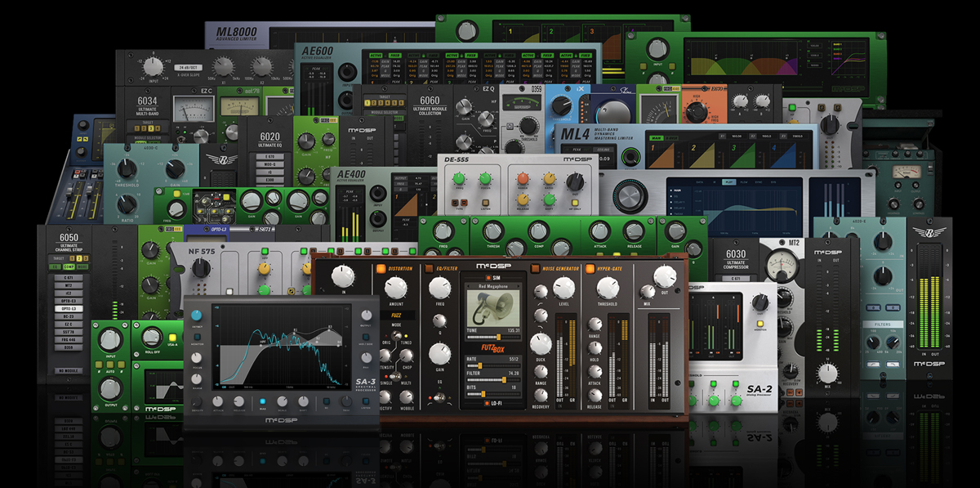Image resolution: width=980 pixels, height=488 pixels.
Task: Click the Noise Generator DUCK knob
Action: [540, 343]
